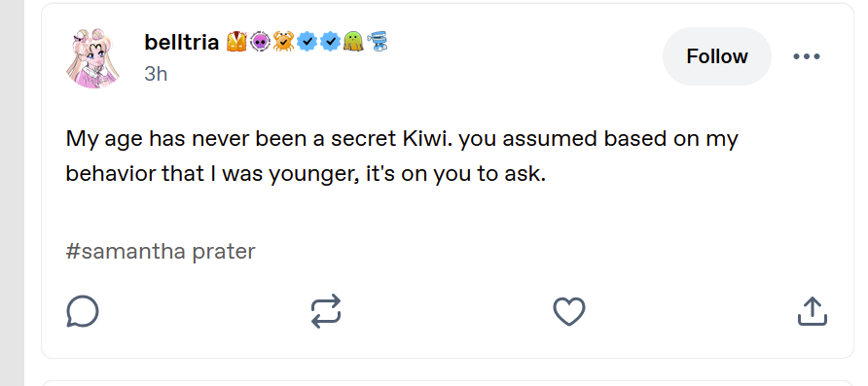The image size is (868, 386).
Task: Select the orange jacket badge
Action: coord(236,42)
